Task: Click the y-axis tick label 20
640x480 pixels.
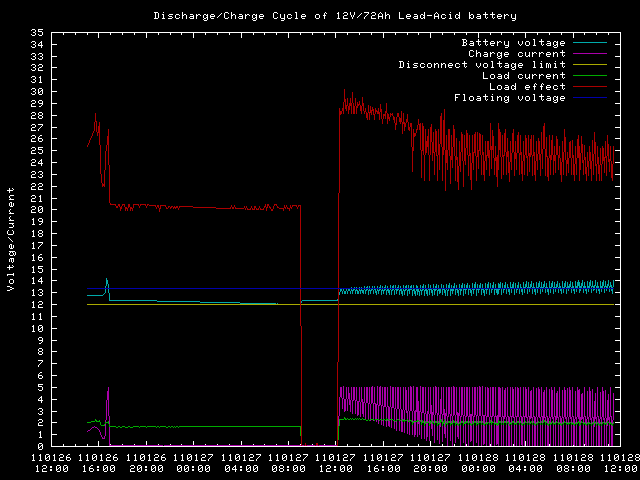Action: 37,209
